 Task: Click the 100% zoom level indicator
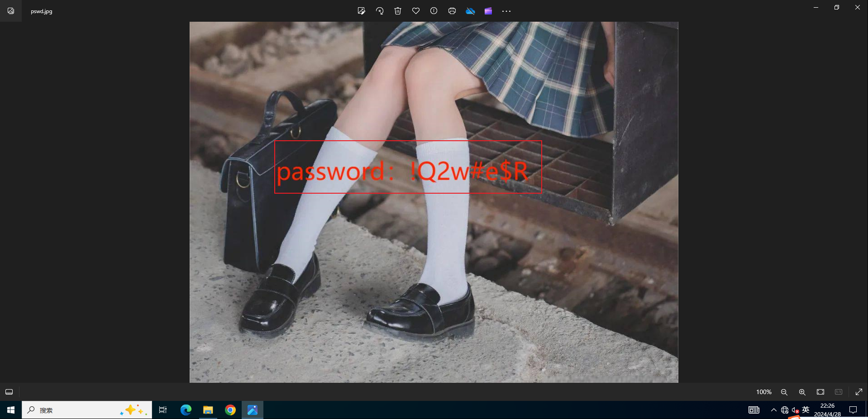click(x=763, y=392)
